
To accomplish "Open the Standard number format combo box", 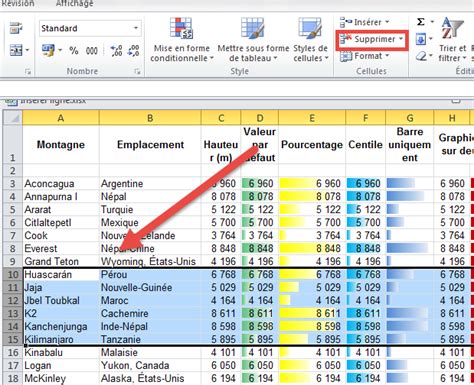I will click(90, 28).
